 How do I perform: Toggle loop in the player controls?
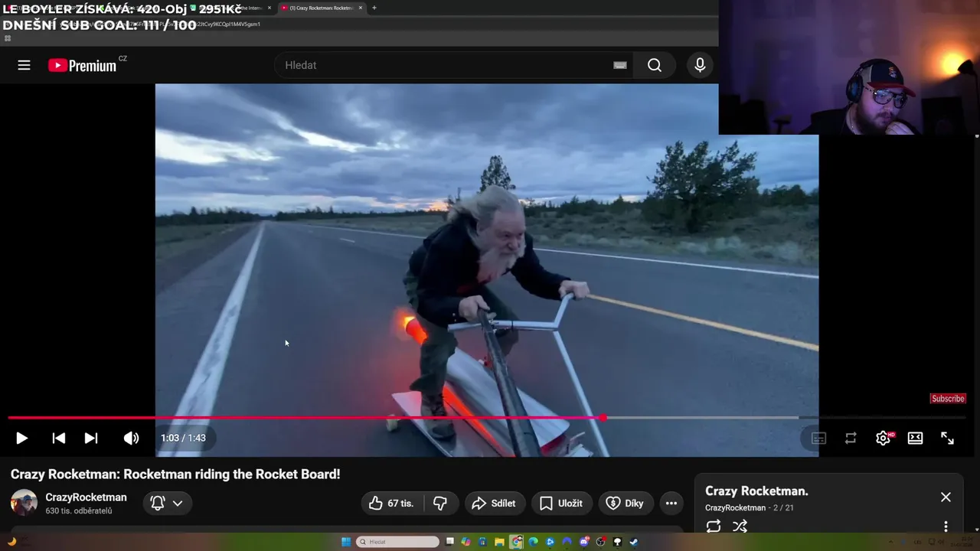click(851, 438)
